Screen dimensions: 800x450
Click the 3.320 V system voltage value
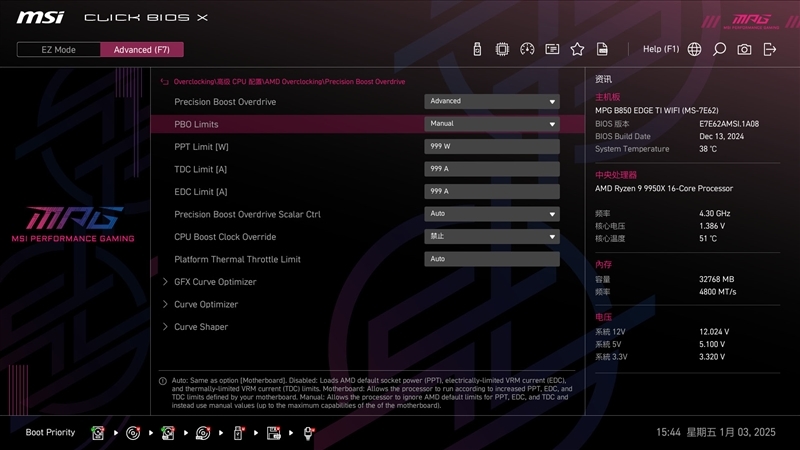point(712,357)
